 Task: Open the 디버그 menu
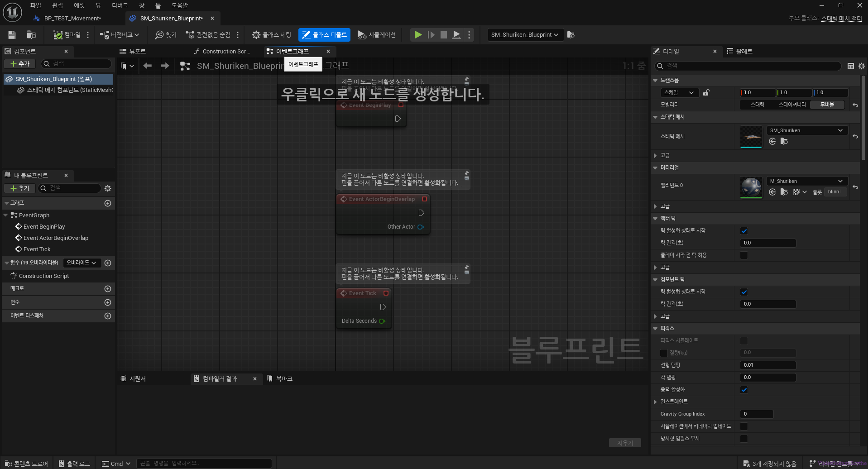[120, 5]
